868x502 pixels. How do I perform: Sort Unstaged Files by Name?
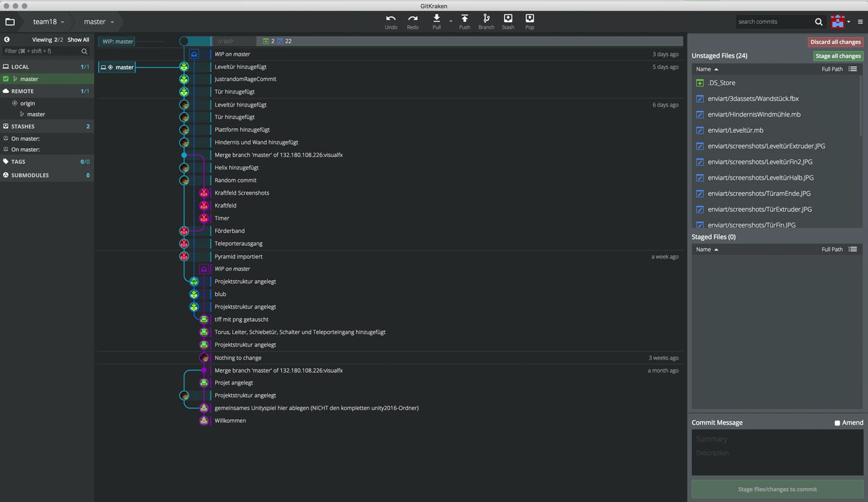[707, 69]
